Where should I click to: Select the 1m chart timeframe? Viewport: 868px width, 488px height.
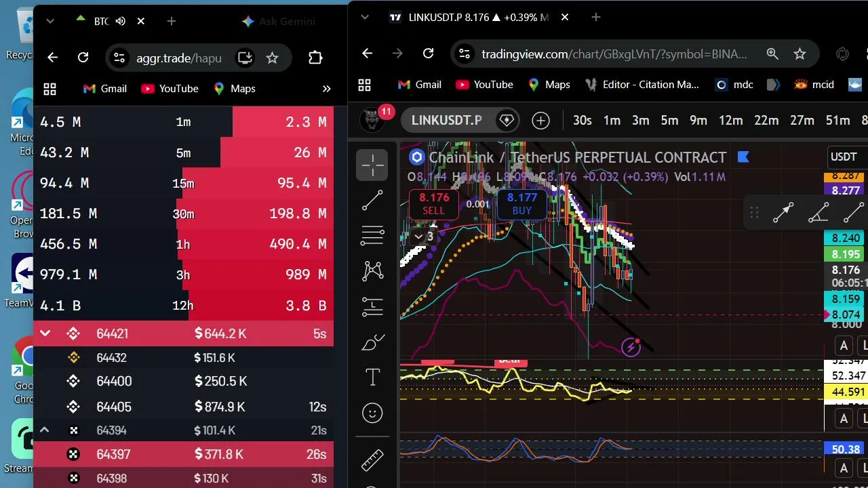click(612, 121)
